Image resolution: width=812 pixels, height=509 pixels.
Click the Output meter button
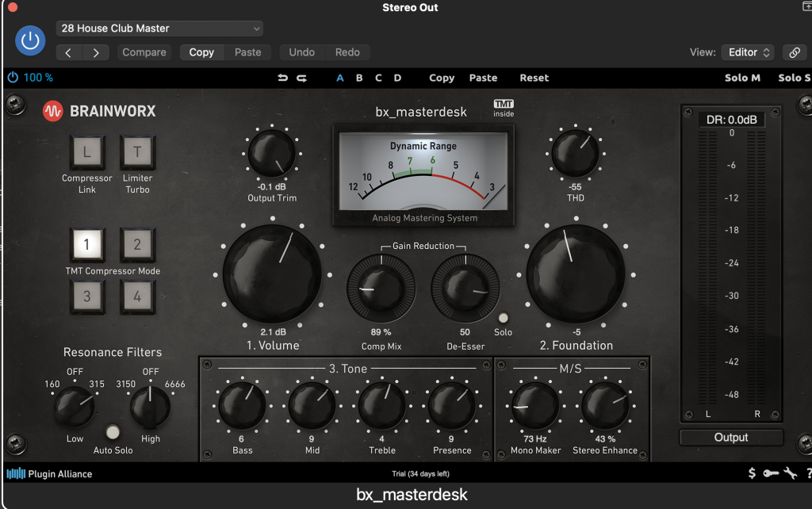tap(730, 438)
